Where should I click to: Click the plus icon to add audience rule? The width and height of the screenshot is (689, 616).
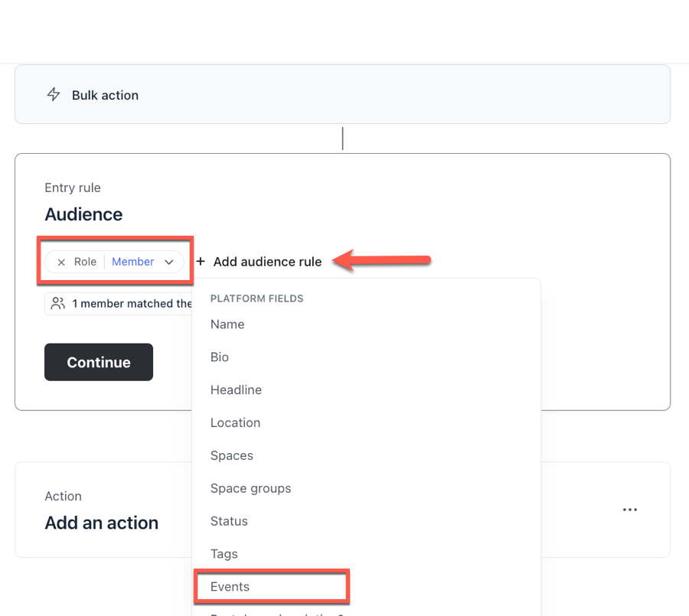[201, 262]
